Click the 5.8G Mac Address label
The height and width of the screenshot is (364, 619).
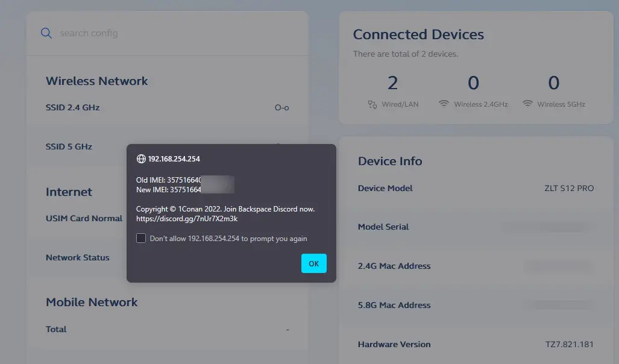394,305
